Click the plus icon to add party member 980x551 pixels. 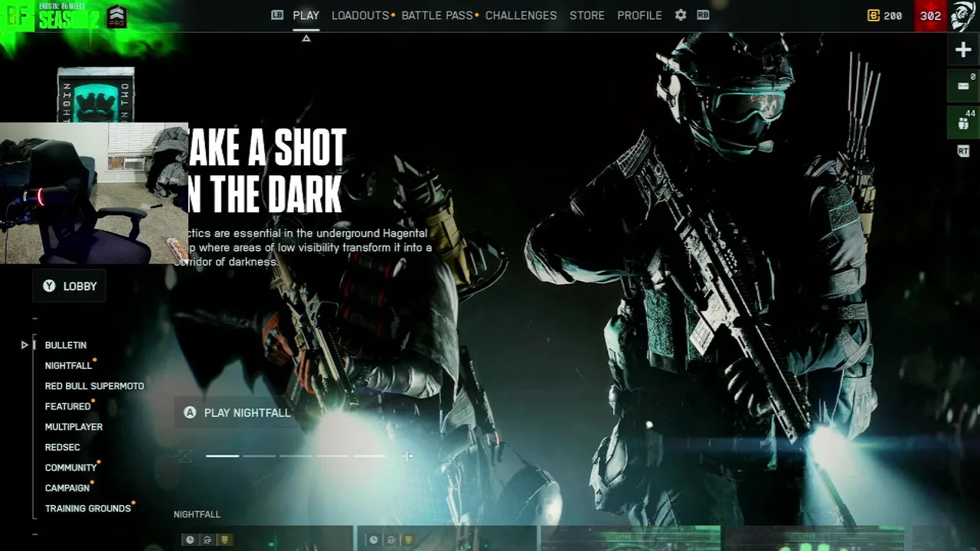[x=963, y=51]
